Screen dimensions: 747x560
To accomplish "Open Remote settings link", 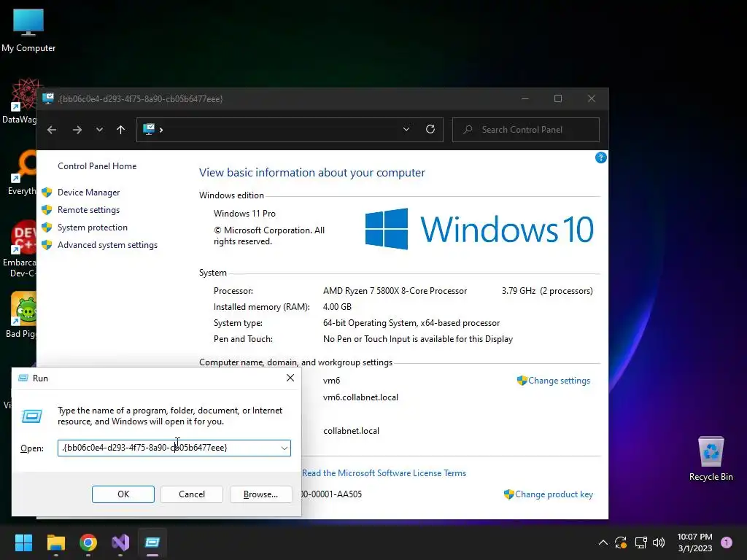I will pyautogui.click(x=88, y=210).
